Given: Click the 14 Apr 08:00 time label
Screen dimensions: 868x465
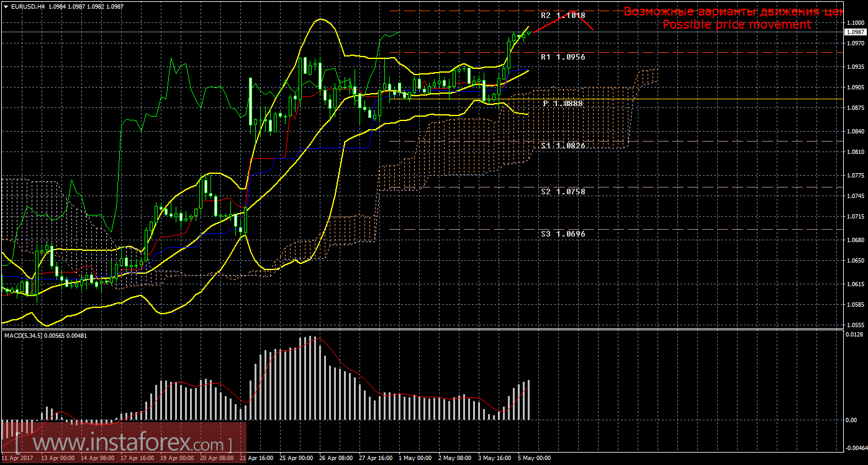Looking at the screenshot, I should 97,459.
